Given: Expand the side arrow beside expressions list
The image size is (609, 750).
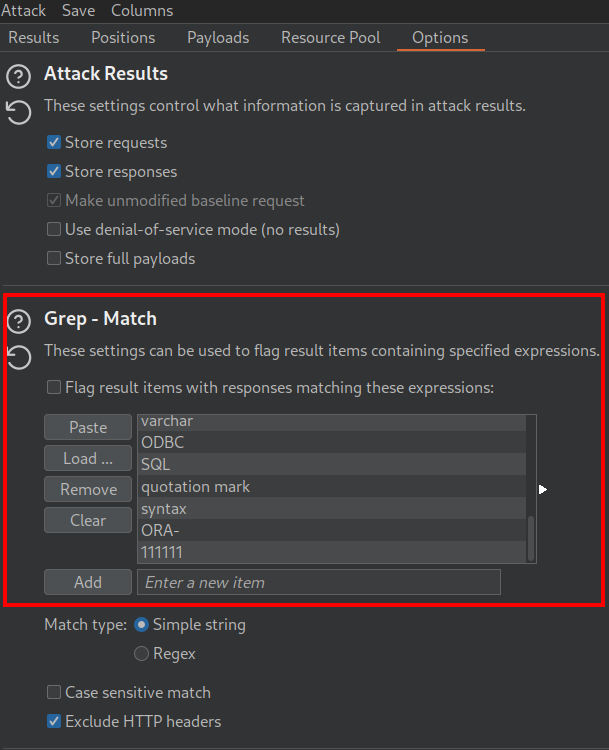Looking at the screenshot, I should 543,489.
